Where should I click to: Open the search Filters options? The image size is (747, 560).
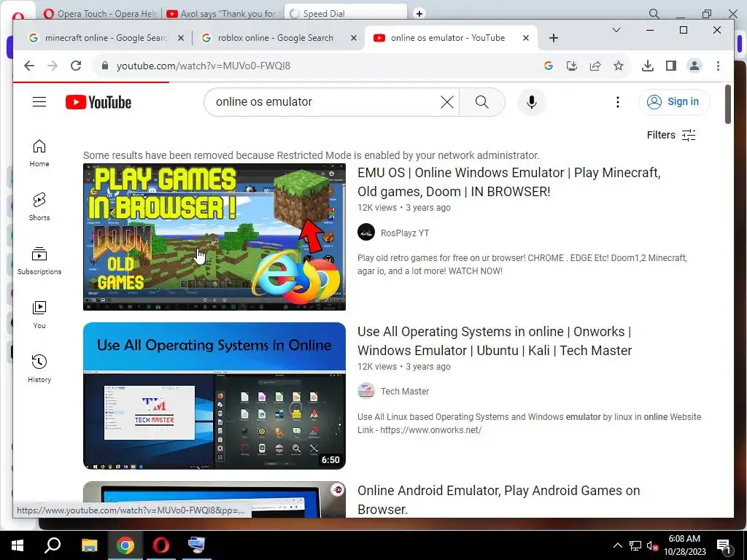pos(671,135)
